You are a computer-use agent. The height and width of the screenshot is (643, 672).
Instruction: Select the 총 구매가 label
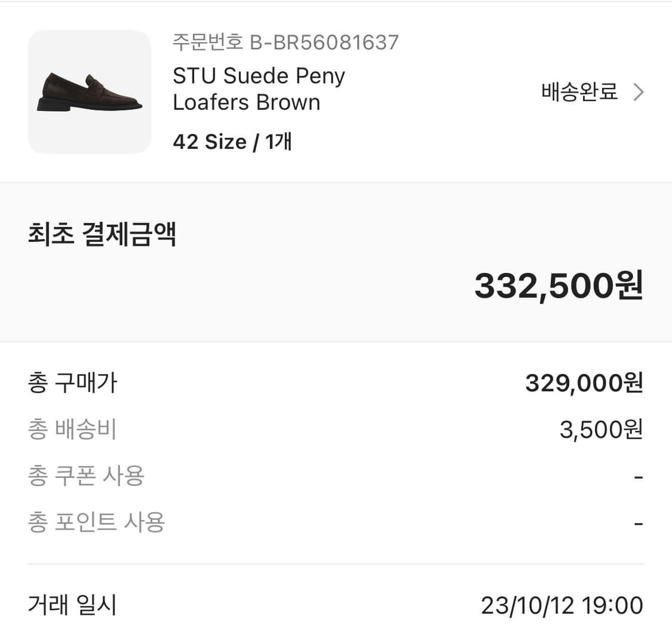72,383
